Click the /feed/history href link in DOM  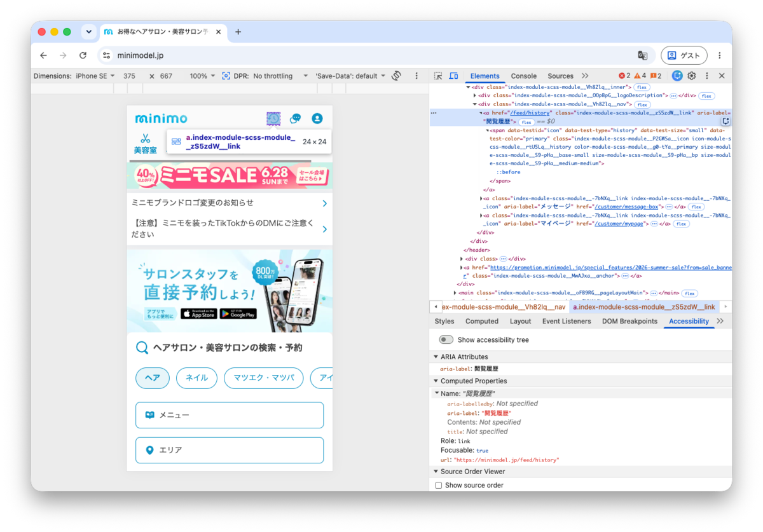click(530, 113)
